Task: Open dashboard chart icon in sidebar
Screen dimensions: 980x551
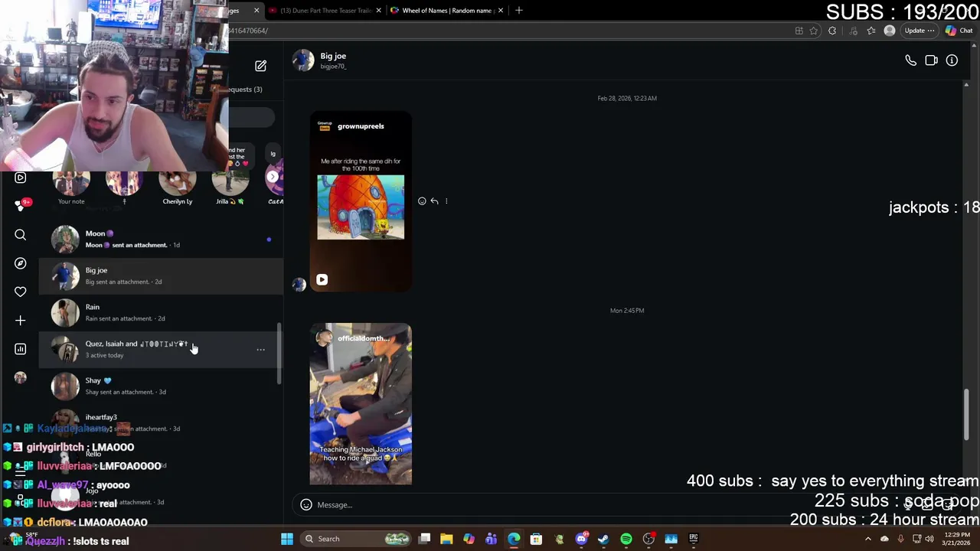Action: click(x=21, y=349)
